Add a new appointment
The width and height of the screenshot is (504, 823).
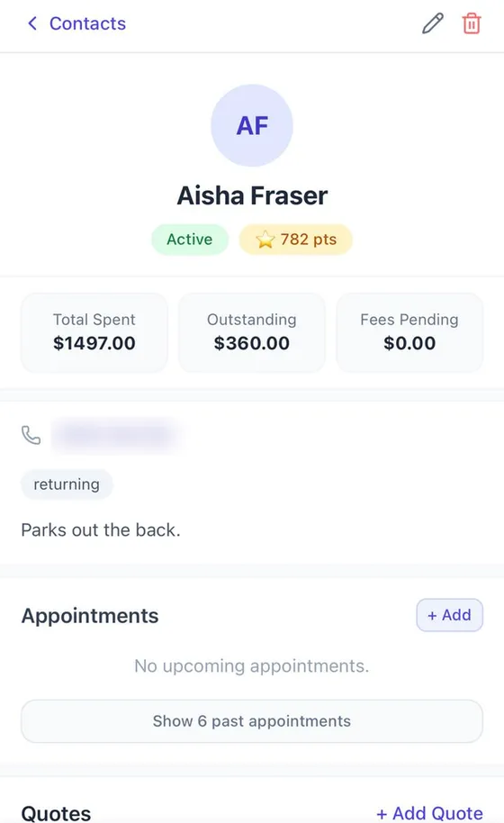449,615
